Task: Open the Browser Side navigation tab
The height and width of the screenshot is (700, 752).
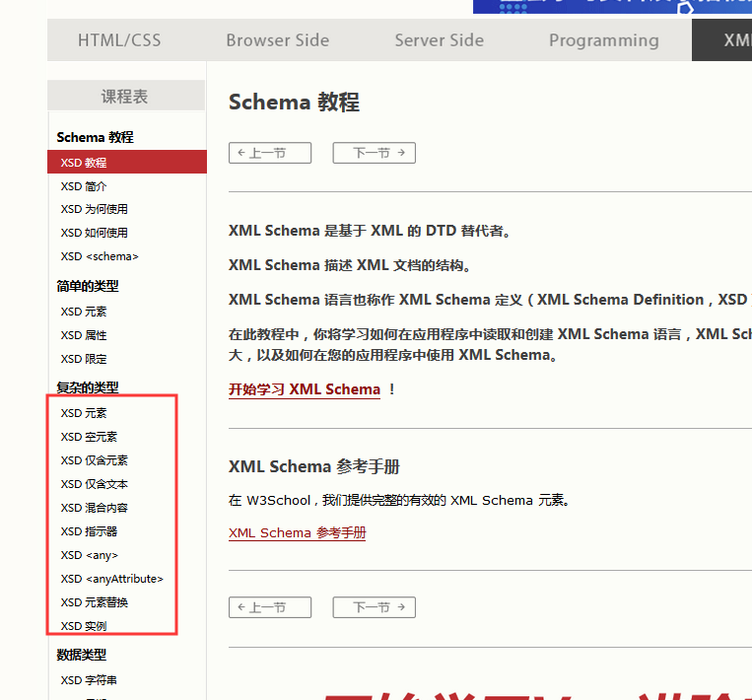Action: (278, 40)
